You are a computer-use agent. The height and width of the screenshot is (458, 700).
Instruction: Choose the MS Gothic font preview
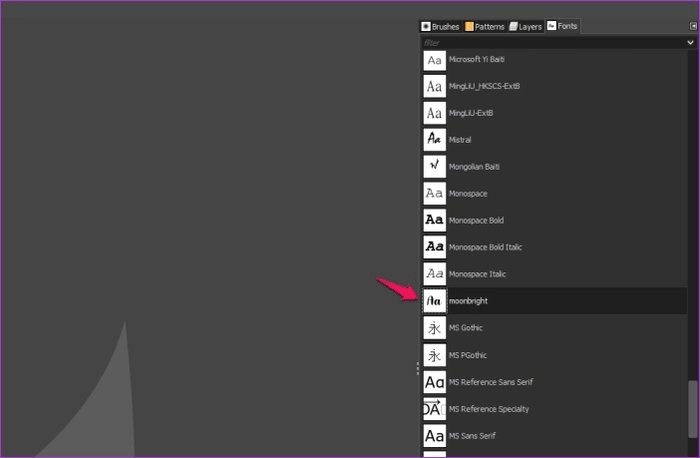pos(434,328)
